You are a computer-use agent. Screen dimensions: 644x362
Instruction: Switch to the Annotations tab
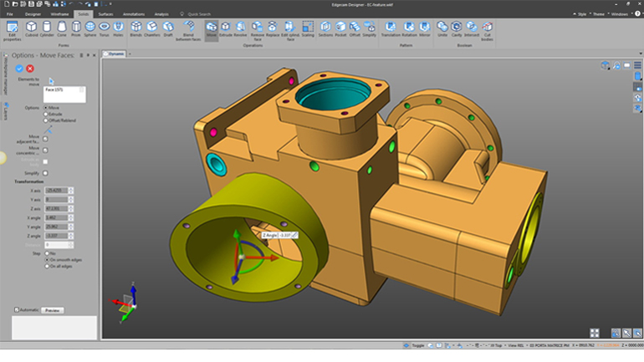[x=134, y=14]
